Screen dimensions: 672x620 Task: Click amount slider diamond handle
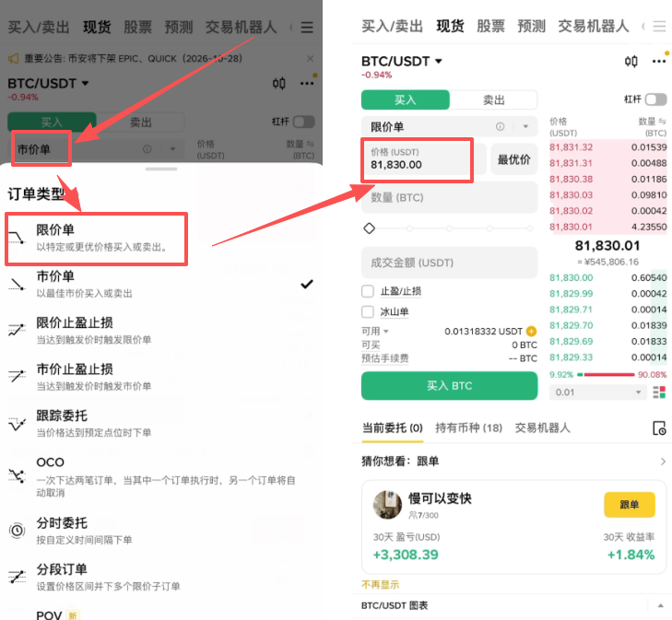369,228
